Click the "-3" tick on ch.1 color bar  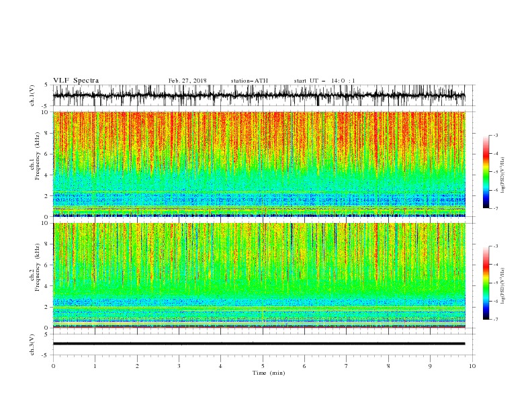click(x=495, y=135)
